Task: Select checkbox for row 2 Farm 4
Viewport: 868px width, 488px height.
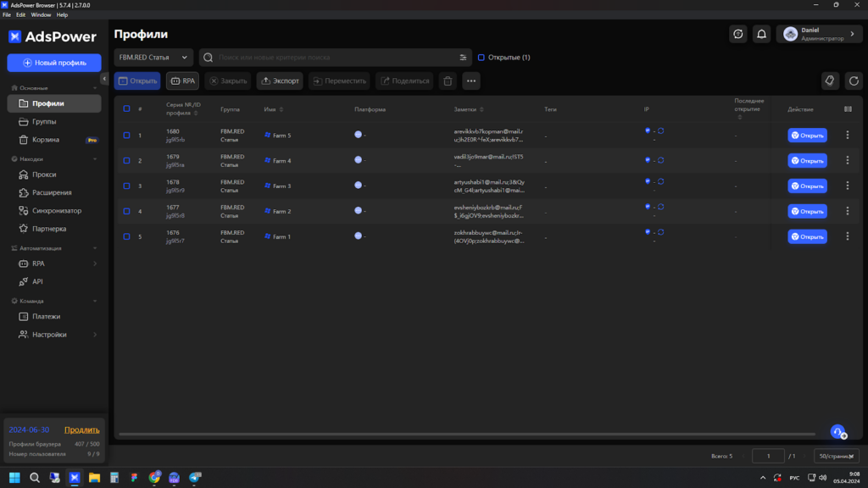Action: pyautogui.click(x=127, y=160)
